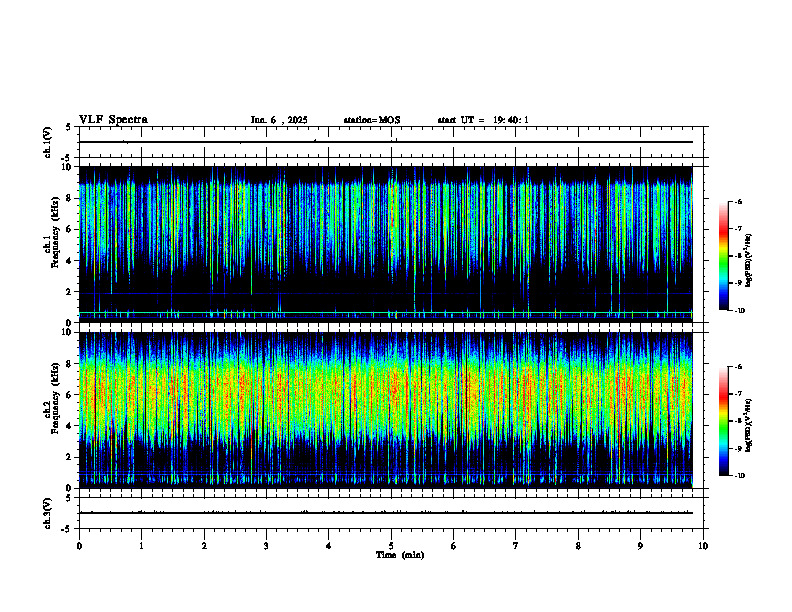The height and width of the screenshot is (612, 792).
Task: Click the ch.1(V) axis "5" tick label
Action: pos(69,127)
